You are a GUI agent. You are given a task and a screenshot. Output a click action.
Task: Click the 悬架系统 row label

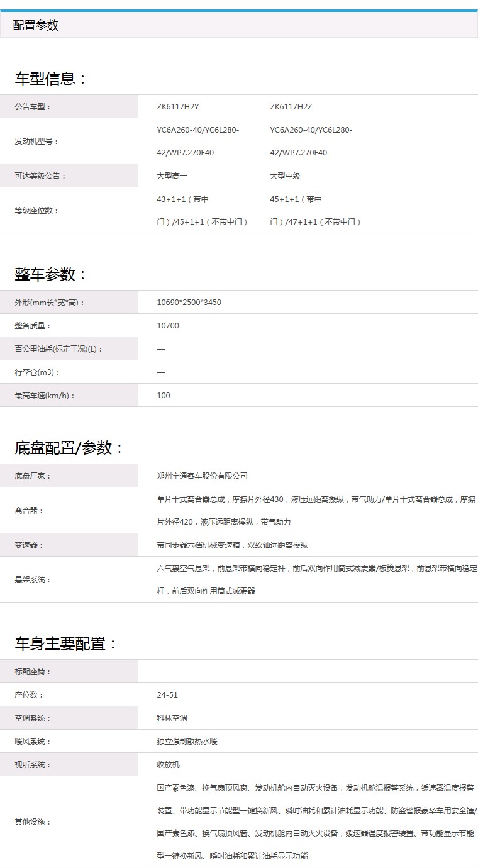tap(33, 580)
